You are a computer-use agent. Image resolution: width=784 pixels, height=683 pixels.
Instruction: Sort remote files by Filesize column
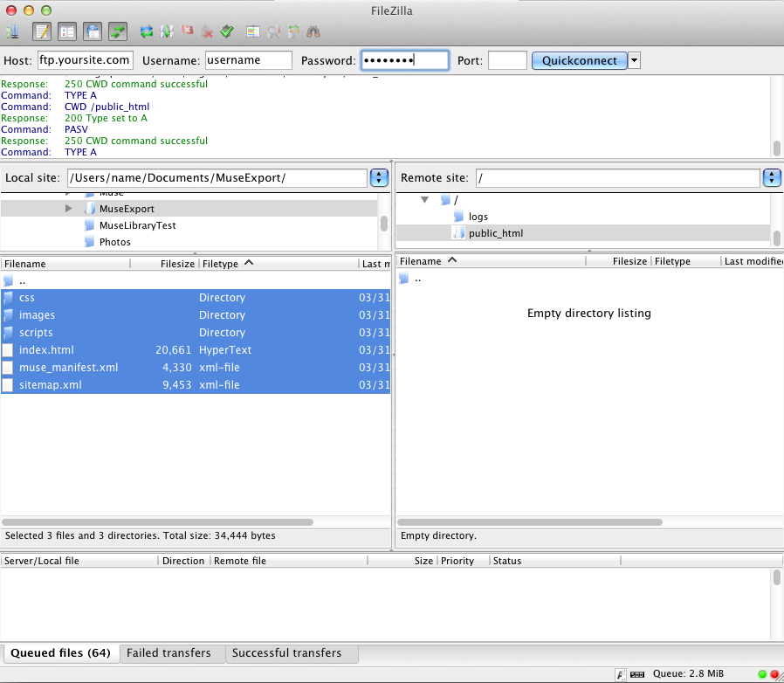tap(619, 261)
